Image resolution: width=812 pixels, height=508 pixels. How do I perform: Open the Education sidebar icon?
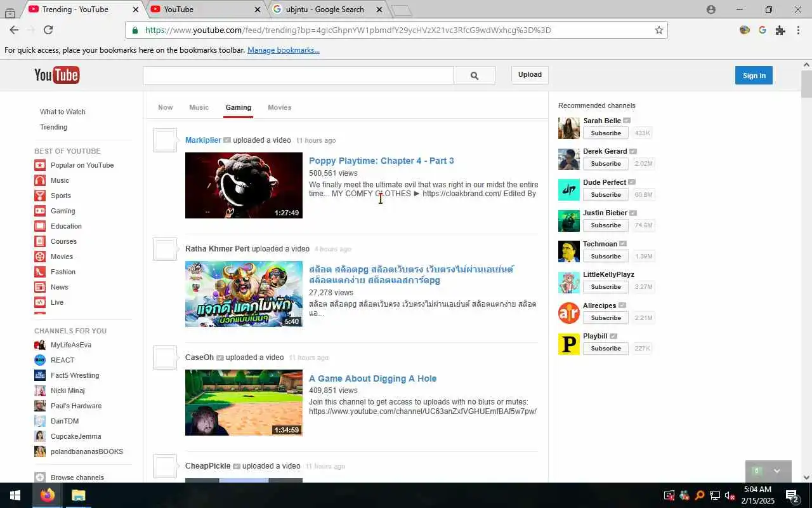(40, 226)
